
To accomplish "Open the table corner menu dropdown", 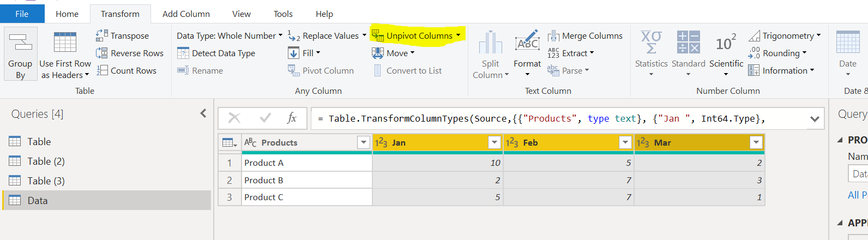I will tap(230, 142).
